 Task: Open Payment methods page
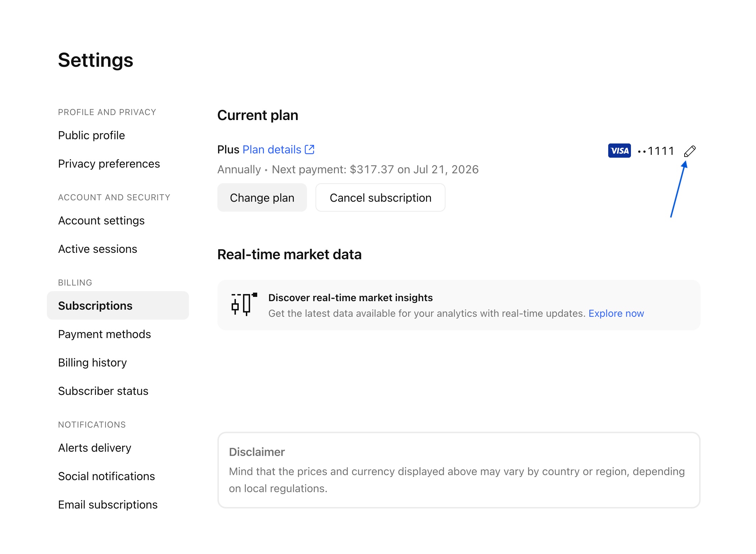coord(104,334)
